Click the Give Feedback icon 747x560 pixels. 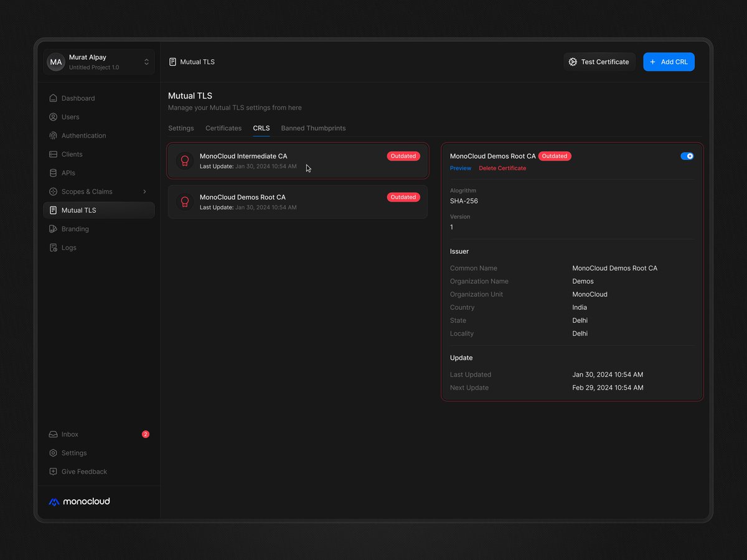(53, 472)
